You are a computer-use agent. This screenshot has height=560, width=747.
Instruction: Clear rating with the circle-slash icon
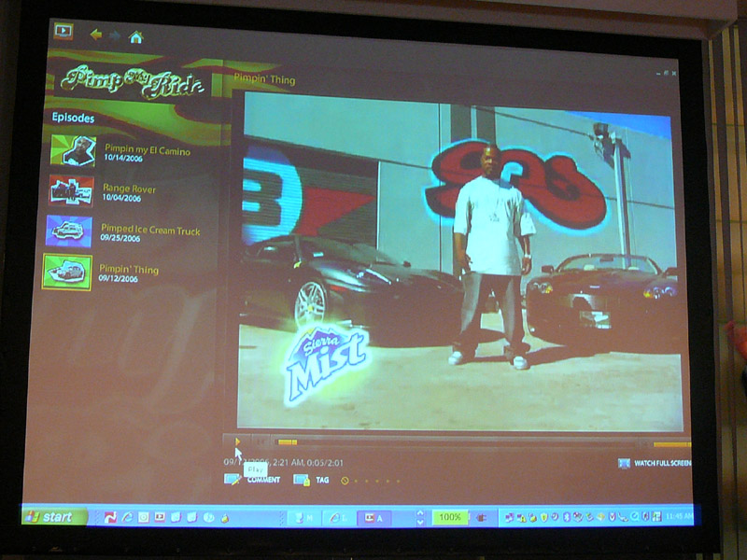[x=345, y=481]
